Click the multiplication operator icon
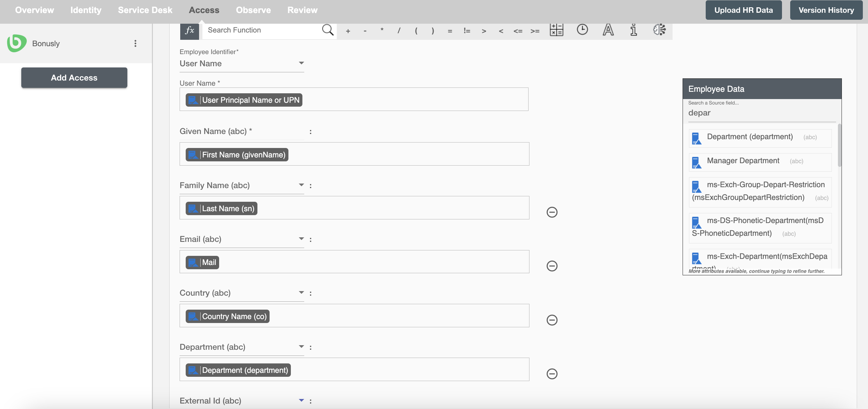This screenshot has width=868, height=409. pyautogui.click(x=382, y=30)
